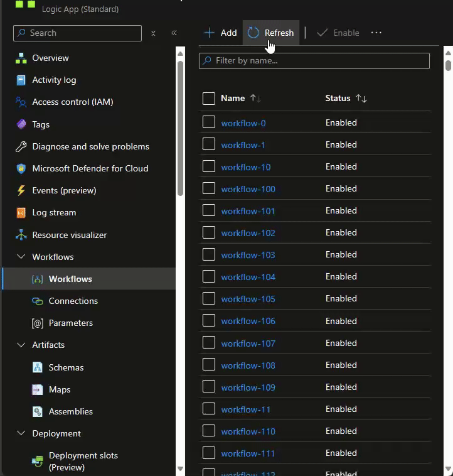Image resolution: width=453 pixels, height=476 pixels.
Task: Click the Enable checkmark icon
Action: click(322, 33)
